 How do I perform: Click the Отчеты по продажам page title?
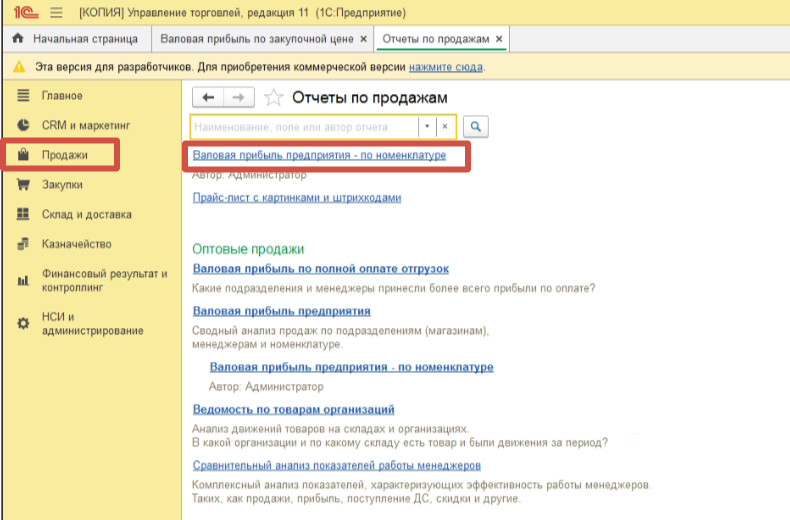tap(370, 97)
